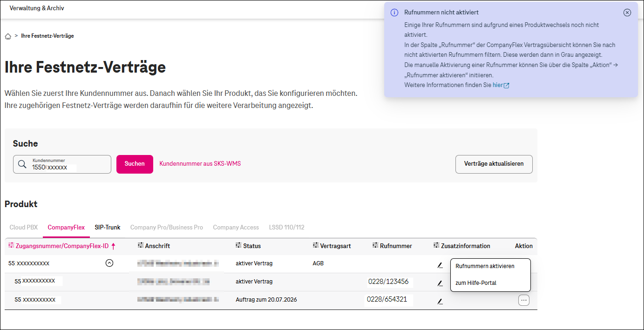Click the info icon in the notification
This screenshot has height=330, width=644.
tap(394, 13)
